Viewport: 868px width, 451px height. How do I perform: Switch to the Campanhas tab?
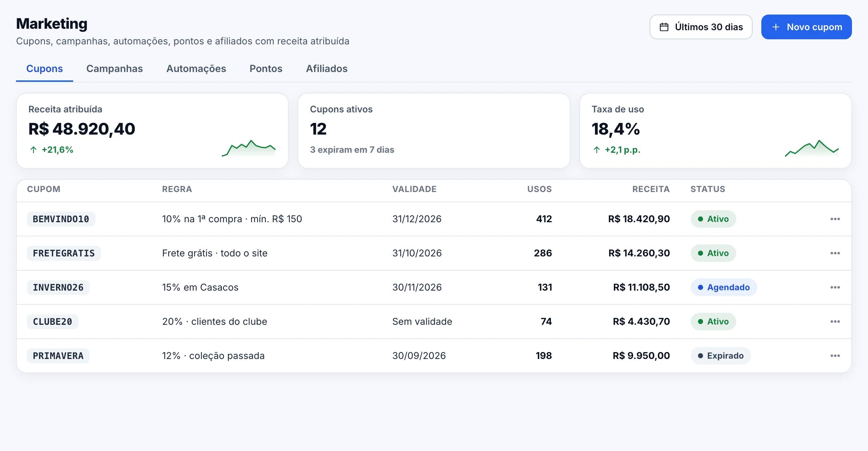(x=114, y=69)
